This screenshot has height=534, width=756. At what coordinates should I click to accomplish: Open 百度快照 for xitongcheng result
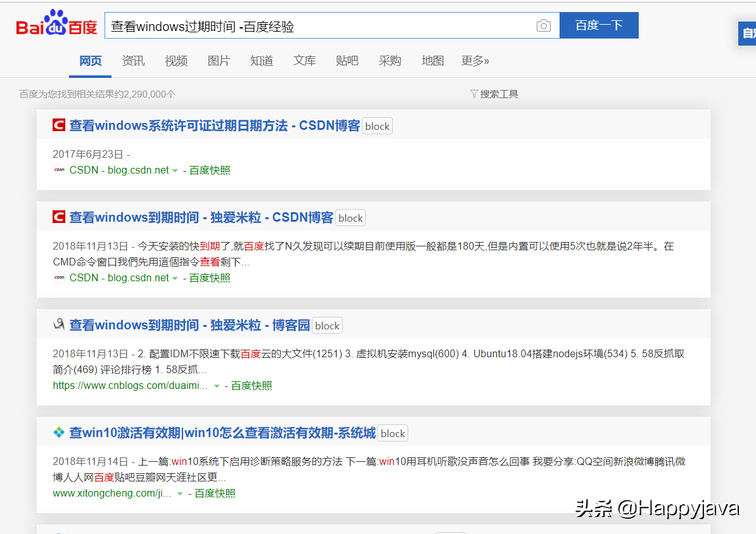tap(215, 493)
